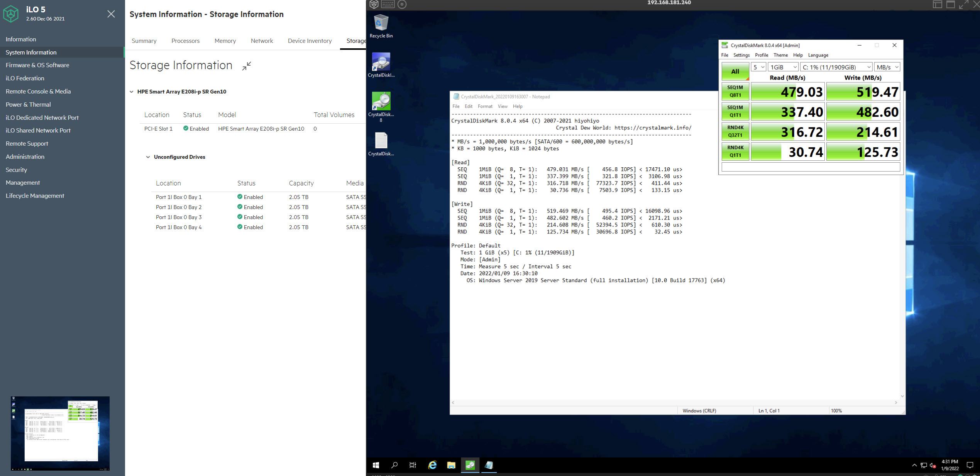This screenshot has width=980, height=476.
Task: Switch to CrystalDiskMark on the taskbar
Action: pos(470,465)
